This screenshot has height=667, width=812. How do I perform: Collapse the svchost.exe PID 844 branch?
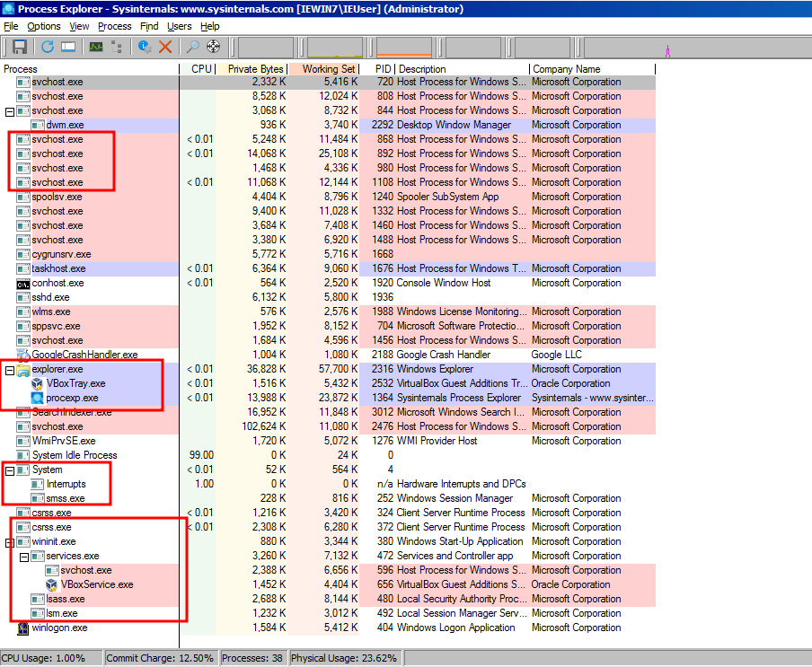pyautogui.click(x=9, y=111)
